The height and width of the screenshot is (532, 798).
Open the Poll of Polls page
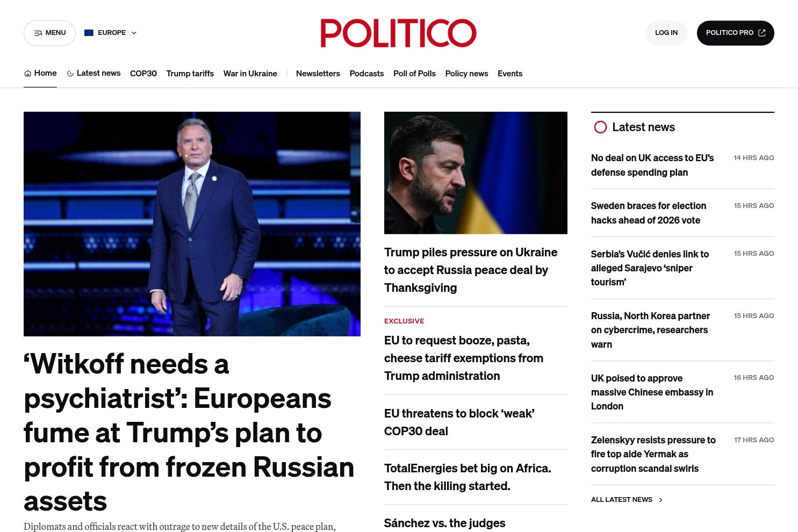coord(414,74)
